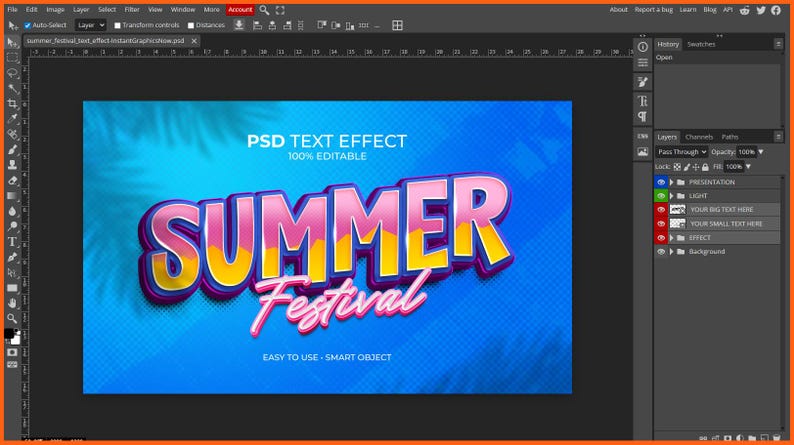Open the search magnifier in the menu bar
794x445 pixels.
click(264, 10)
